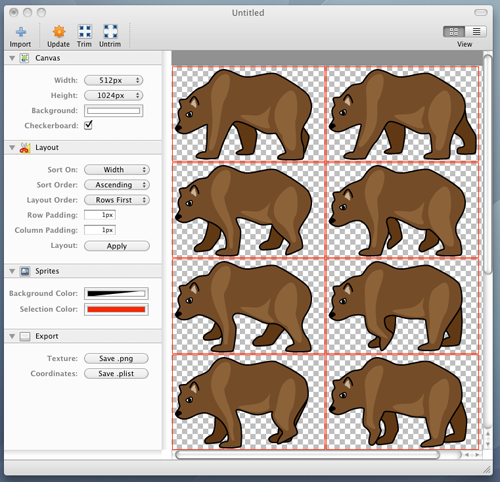Select the bottom-right bear sprite
The width and height of the screenshot is (500, 482).
[402, 402]
